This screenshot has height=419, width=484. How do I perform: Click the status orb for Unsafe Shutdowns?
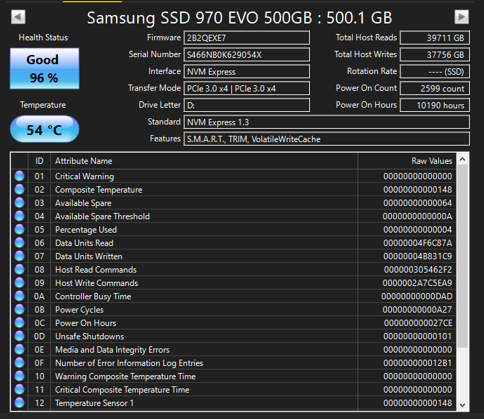pos(20,336)
